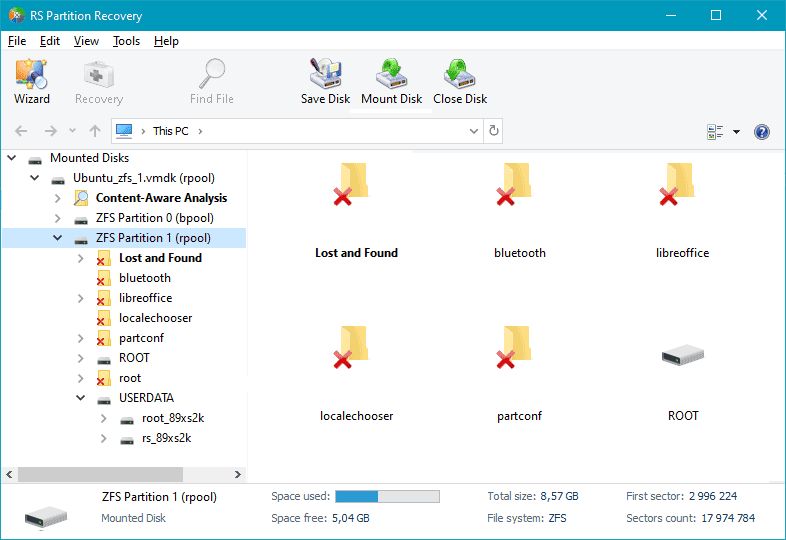Click the drive icon next to rs_89xs2k
This screenshot has width=786, height=540.
(127, 440)
